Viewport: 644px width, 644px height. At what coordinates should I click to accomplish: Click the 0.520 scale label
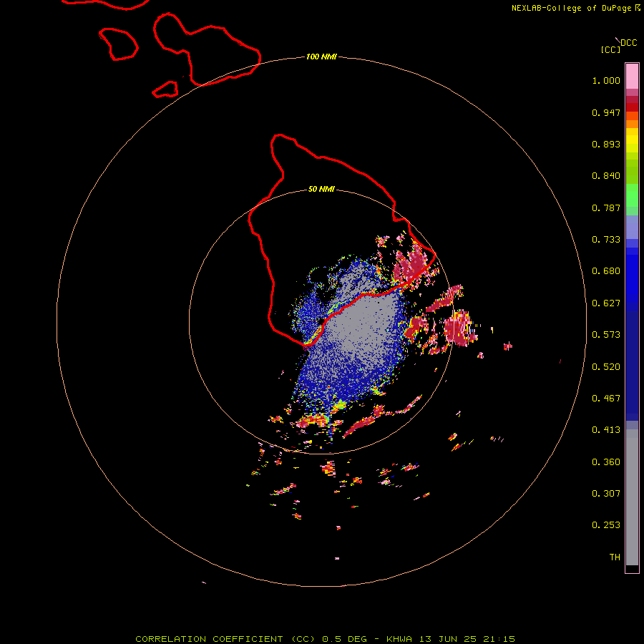(606, 367)
